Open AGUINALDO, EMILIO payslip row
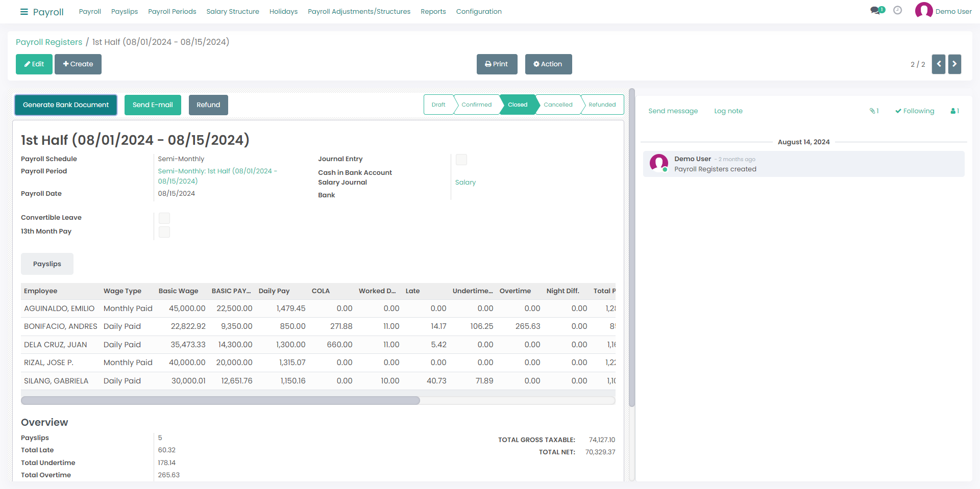This screenshot has width=980, height=489. pos(318,308)
